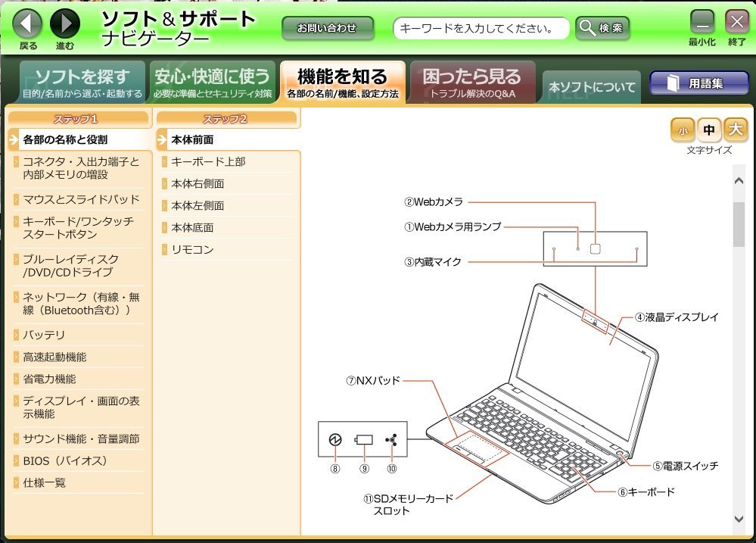Click the 検索 magnifier search button
The image size is (756, 543).
602,29
